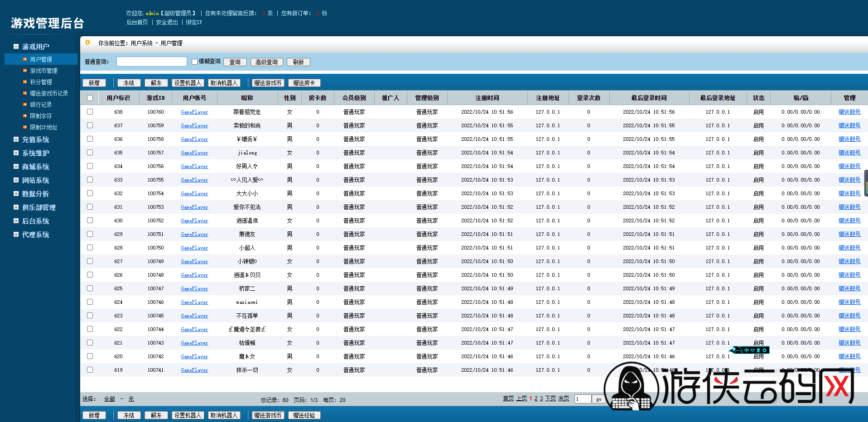Click the 昵称 column header
868x422 pixels.
247,98
